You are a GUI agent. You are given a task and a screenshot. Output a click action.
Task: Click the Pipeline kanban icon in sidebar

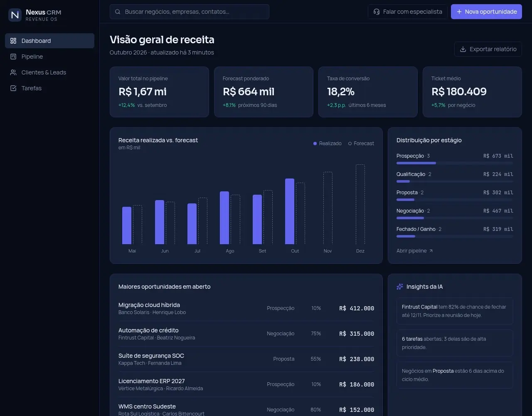[13, 57]
